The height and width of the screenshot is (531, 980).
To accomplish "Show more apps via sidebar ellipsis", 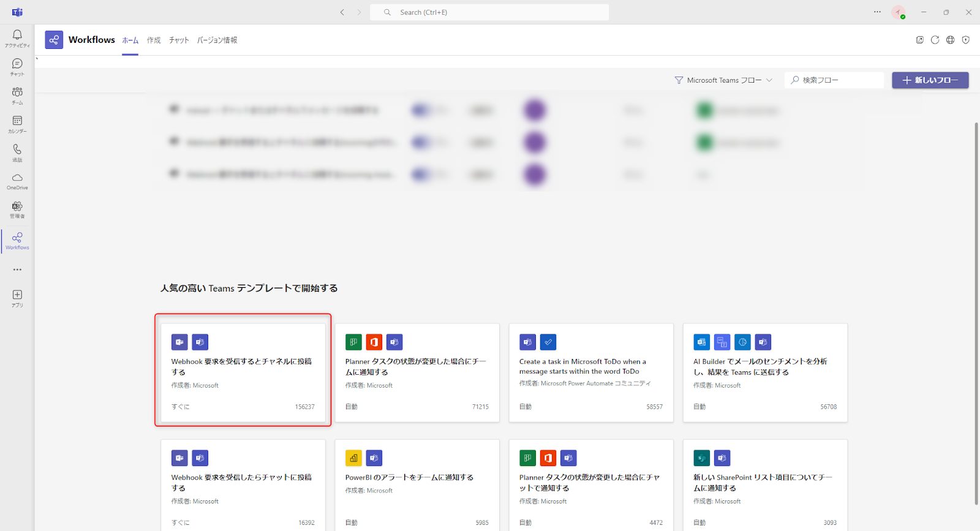I will (17, 269).
